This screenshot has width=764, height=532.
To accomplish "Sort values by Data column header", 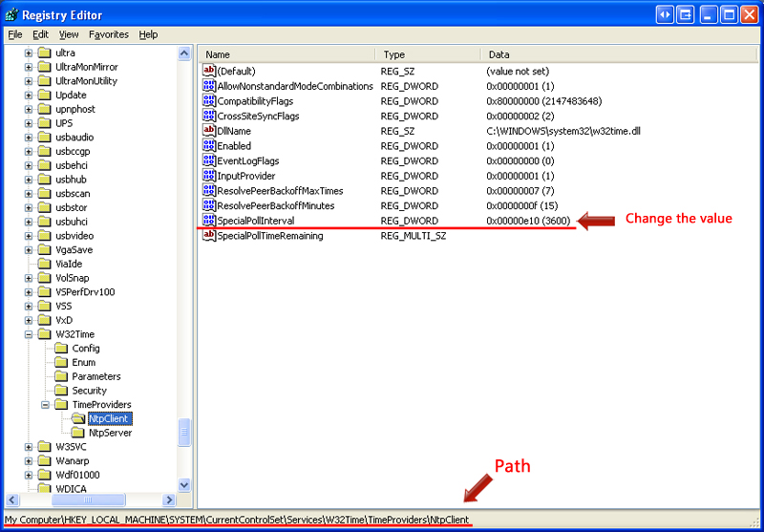I will tap(620, 54).
